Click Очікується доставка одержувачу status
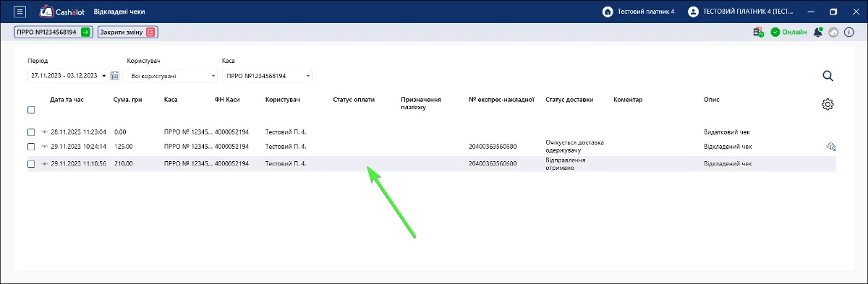Image resolution: width=868 pixels, height=284 pixels. [x=574, y=146]
